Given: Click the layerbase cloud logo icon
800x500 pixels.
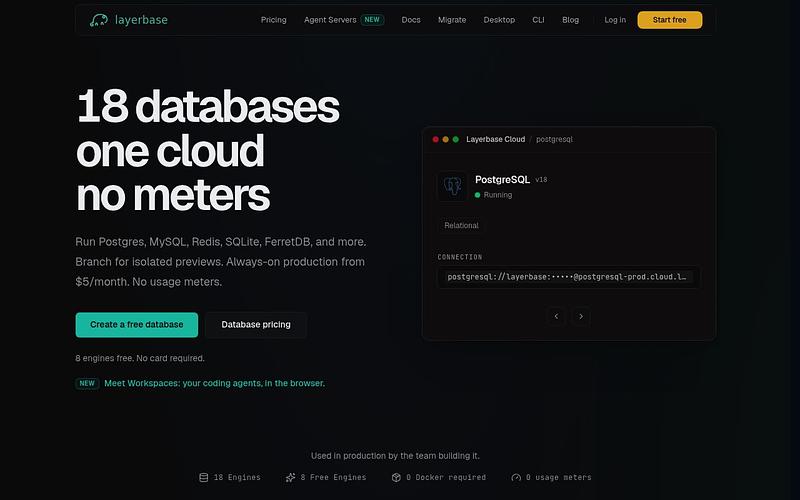Looking at the screenshot, I should pos(98,20).
